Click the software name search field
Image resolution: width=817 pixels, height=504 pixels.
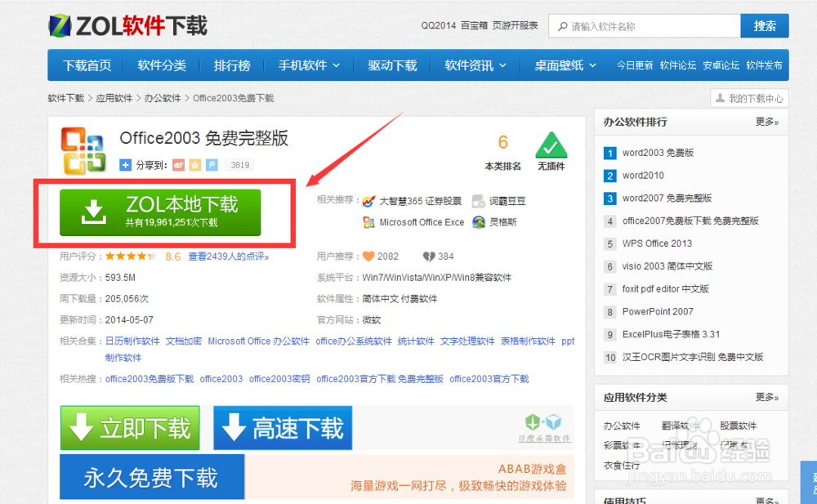(645, 26)
